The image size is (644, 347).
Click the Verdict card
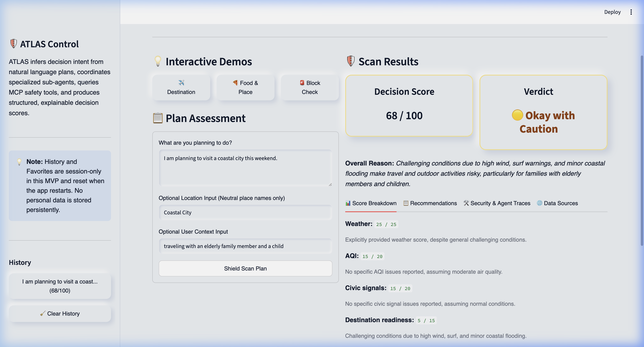543,112
